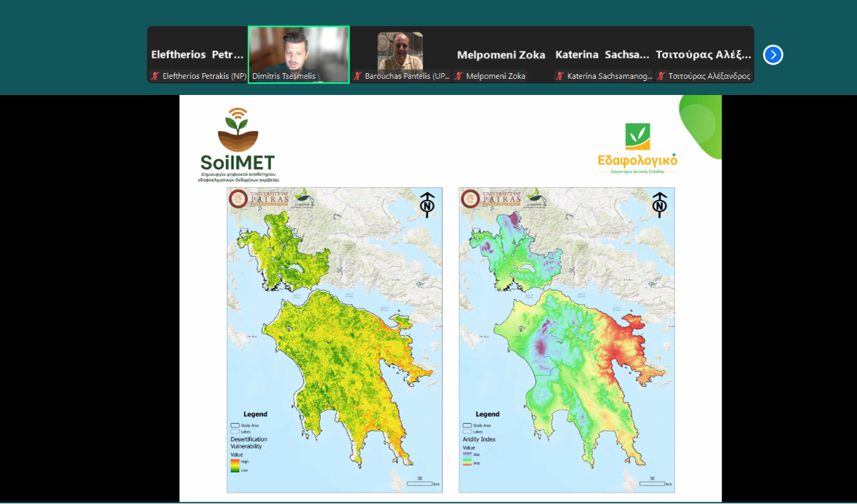Viewport: 857px width, 504px height.
Task: Click the 30 km scale bar on Desertification Vulnerability map
Action: tap(423, 482)
